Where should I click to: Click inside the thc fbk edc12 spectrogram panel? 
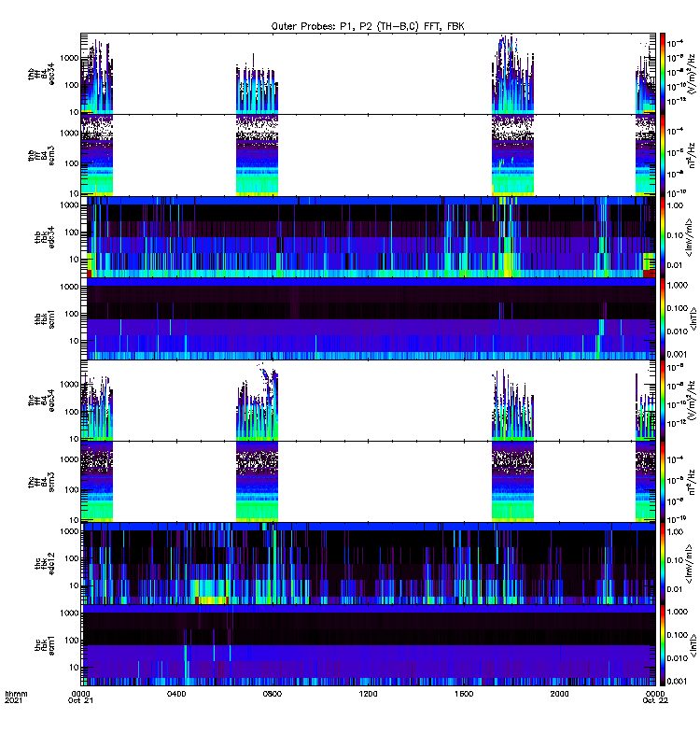[369, 564]
